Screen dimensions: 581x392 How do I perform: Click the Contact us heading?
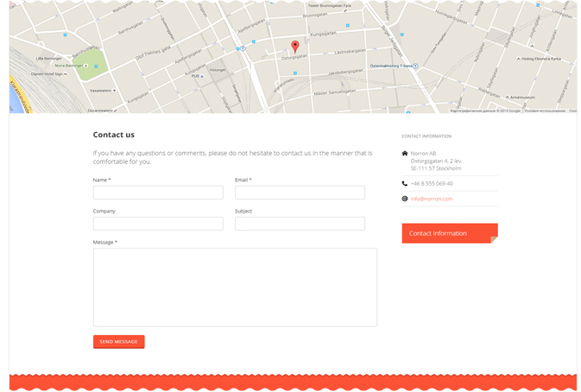click(114, 135)
